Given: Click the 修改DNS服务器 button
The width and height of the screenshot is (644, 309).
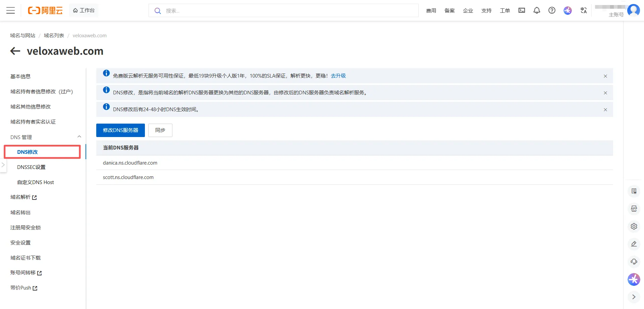Looking at the screenshot, I should coord(120,130).
